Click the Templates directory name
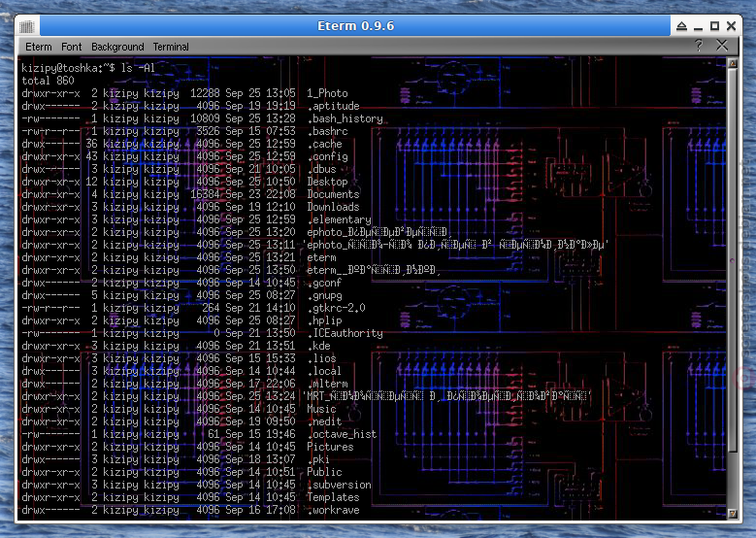The height and width of the screenshot is (538, 756). pyautogui.click(x=333, y=497)
